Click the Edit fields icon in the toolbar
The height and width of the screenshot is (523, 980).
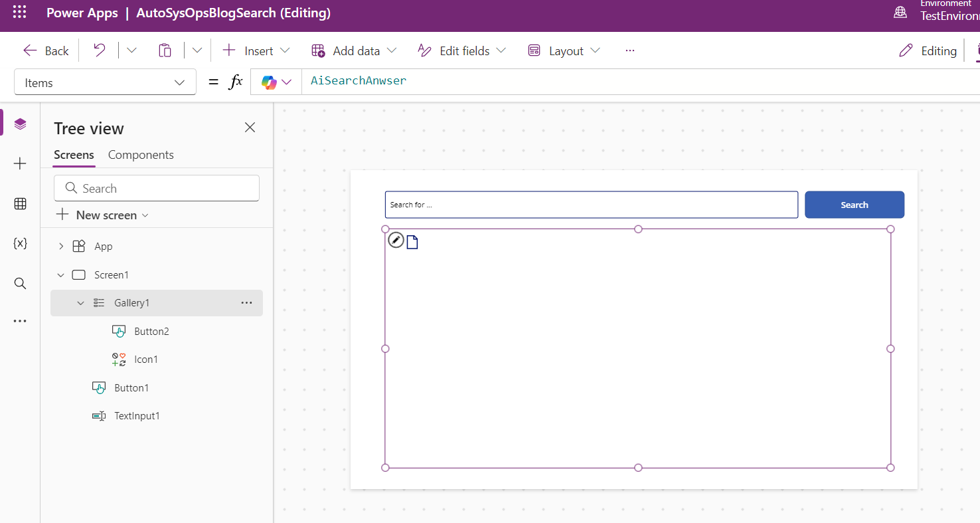[x=424, y=50]
